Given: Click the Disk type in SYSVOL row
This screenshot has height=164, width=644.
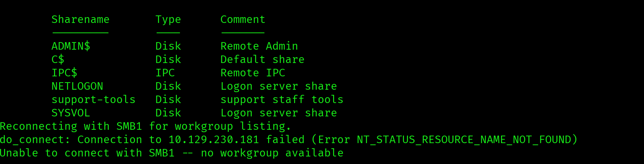Looking at the screenshot, I should click(x=168, y=113).
